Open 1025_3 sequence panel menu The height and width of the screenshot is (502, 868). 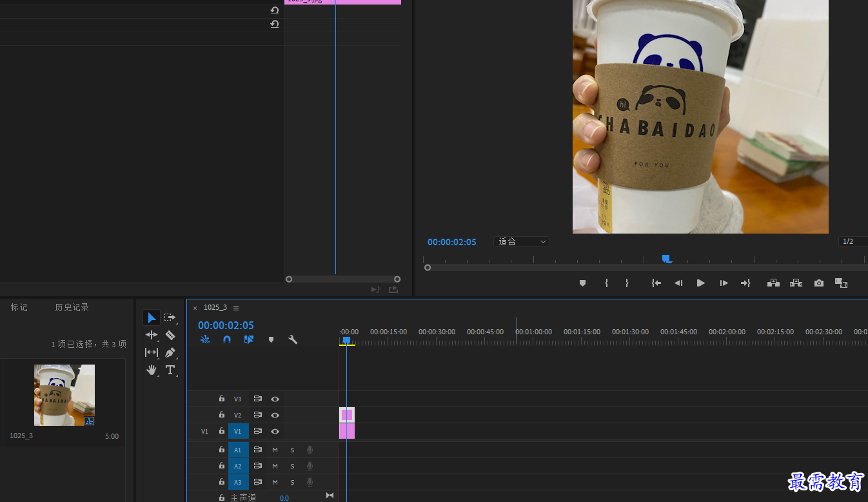click(x=236, y=308)
